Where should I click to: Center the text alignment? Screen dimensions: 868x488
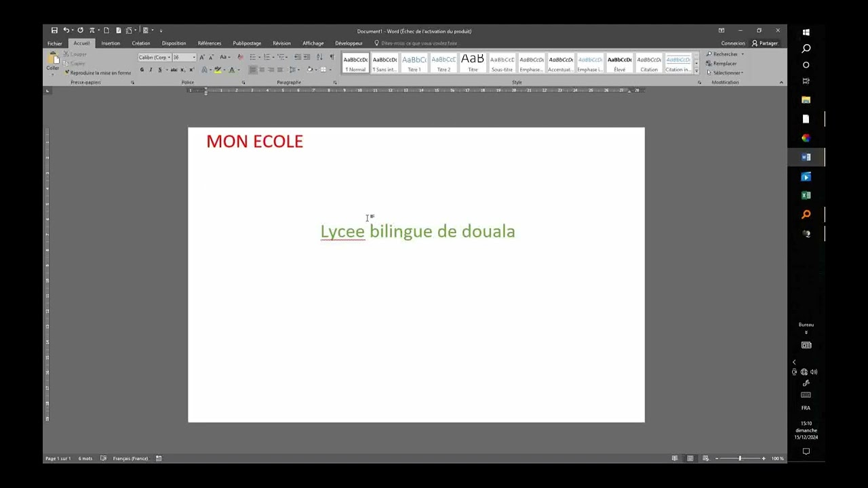(x=262, y=70)
